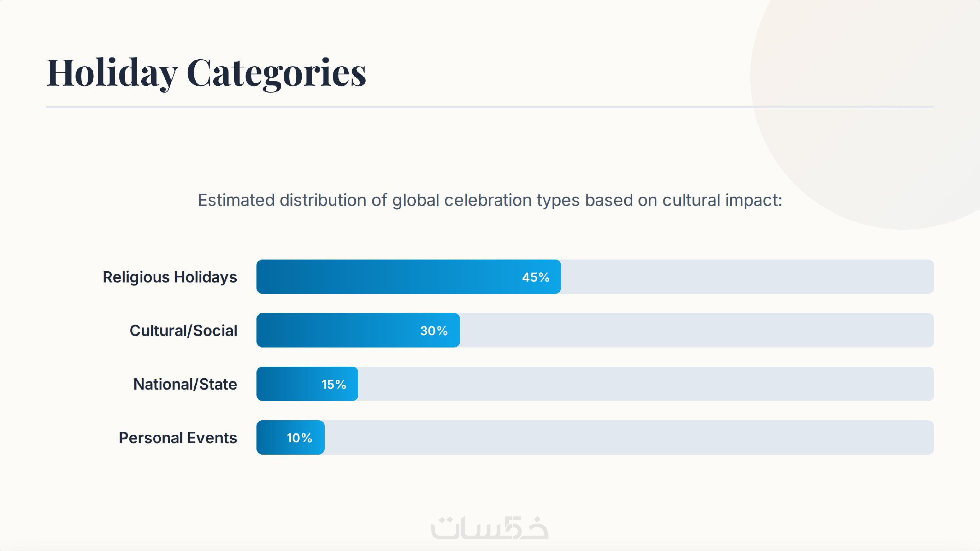Click the empty track of National/State bar
Screen dimensions: 980x551
click(x=647, y=384)
